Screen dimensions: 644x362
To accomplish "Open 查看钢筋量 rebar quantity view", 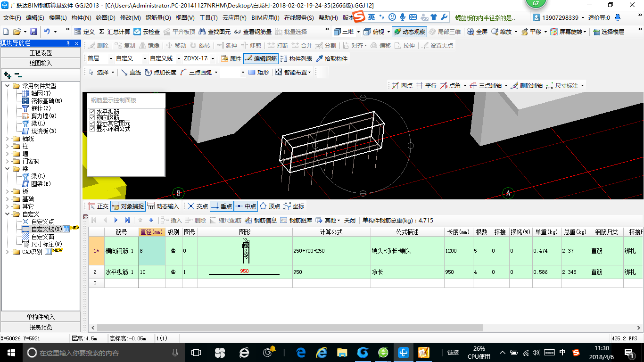I will click(x=253, y=32).
